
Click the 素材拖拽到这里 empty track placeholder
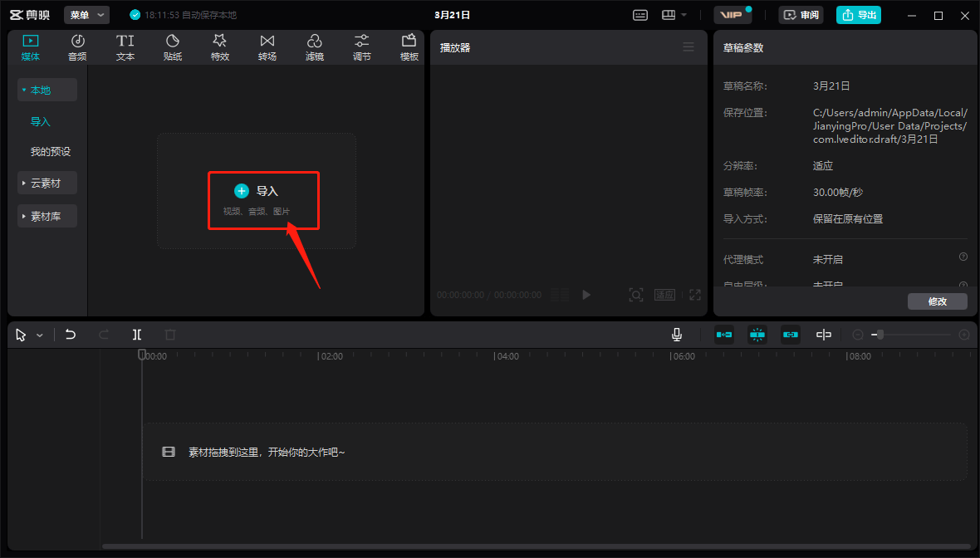555,452
